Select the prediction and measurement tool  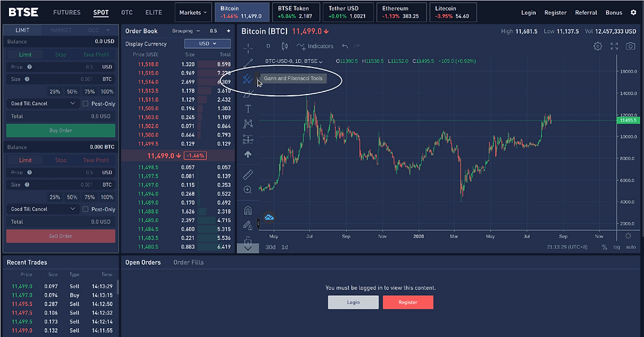[x=248, y=140]
